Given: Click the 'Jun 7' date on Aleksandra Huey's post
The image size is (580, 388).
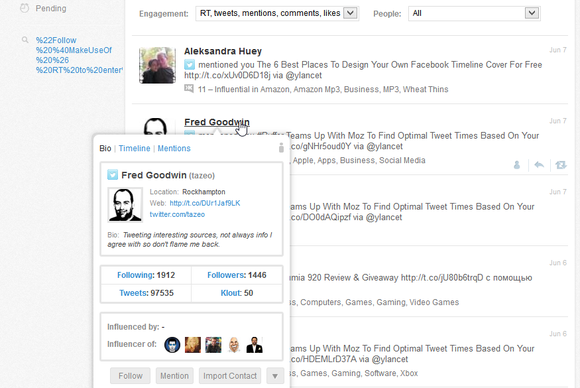Looking at the screenshot, I should tap(558, 50).
